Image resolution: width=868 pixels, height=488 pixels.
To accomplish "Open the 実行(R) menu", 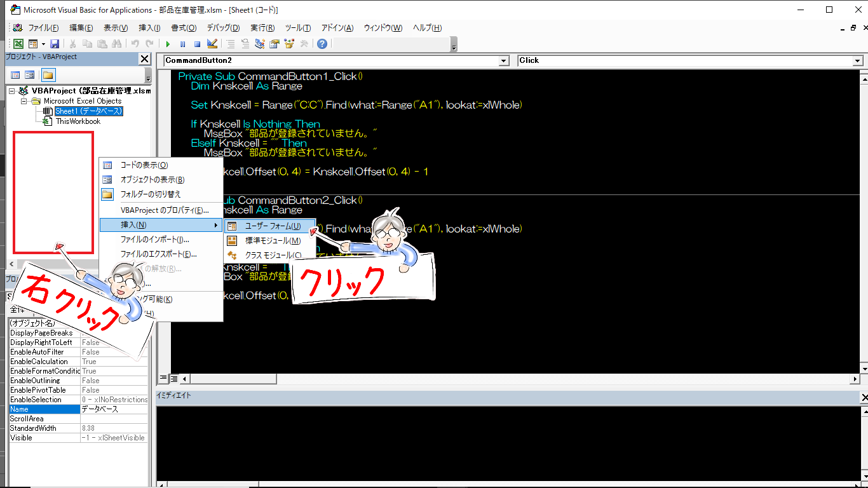I will coord(262,28).
